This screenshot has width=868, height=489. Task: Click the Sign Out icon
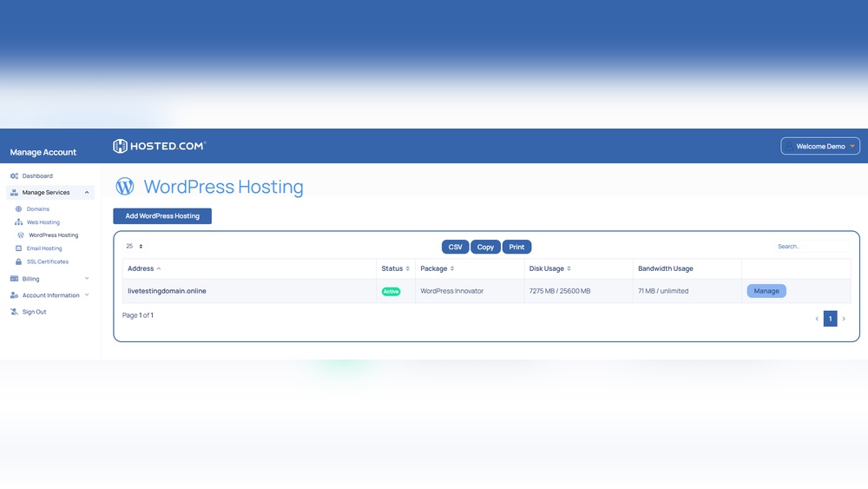(x=15, y=311)
